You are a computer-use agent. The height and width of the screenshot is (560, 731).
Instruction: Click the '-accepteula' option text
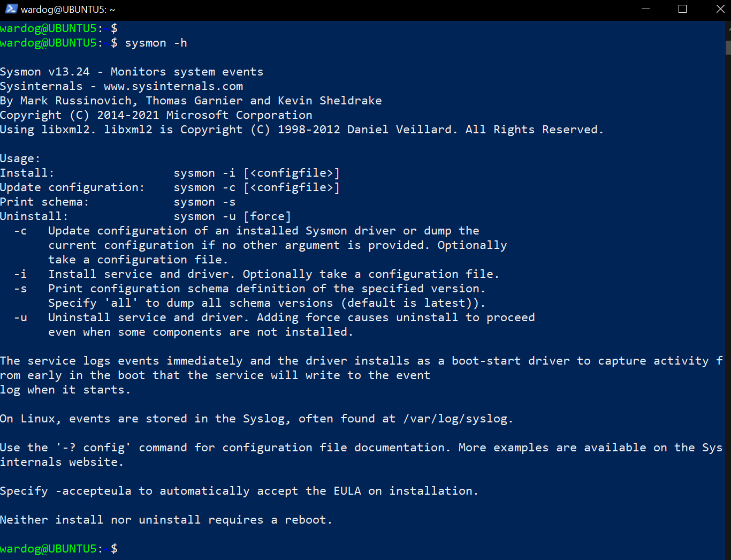[94, 491]
